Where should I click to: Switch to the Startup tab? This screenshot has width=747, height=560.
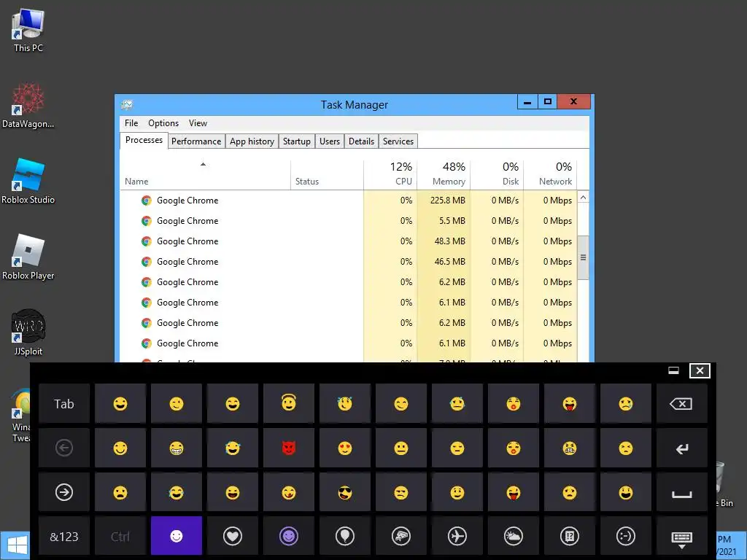(297, 141)
